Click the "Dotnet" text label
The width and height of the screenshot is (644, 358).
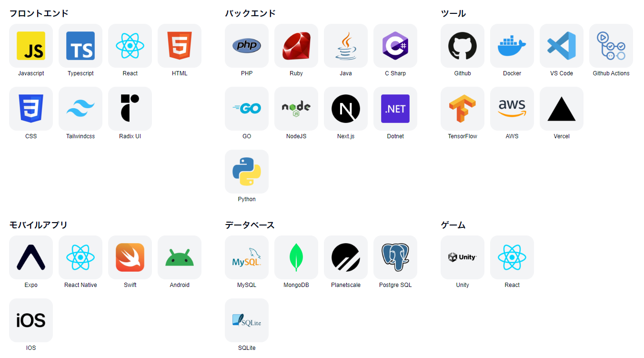click(x=395, y=136)
